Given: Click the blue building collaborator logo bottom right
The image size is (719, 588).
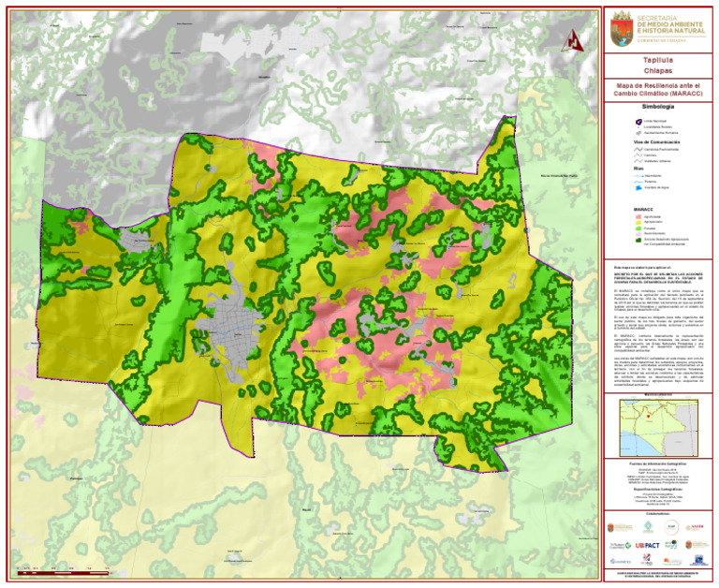Looking at the screenshot, I should (698, 561).
